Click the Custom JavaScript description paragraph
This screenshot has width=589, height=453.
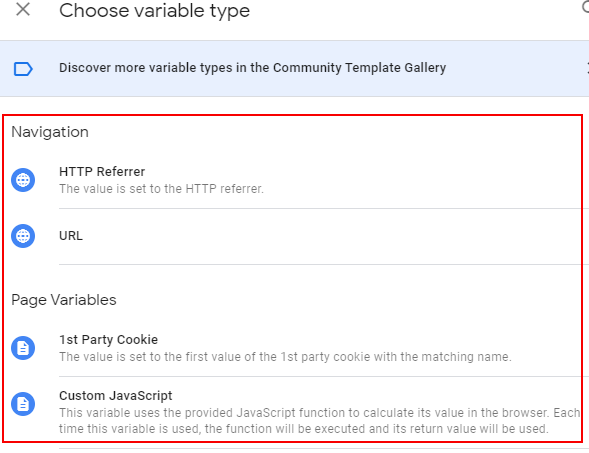(x=320, y=421)
